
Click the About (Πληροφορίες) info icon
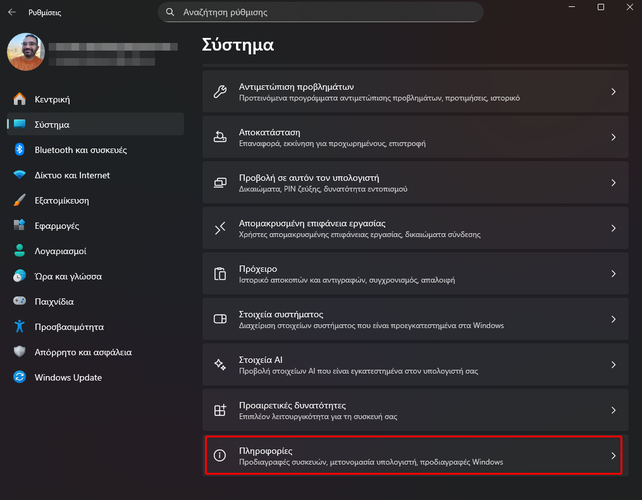pos(221,456)
